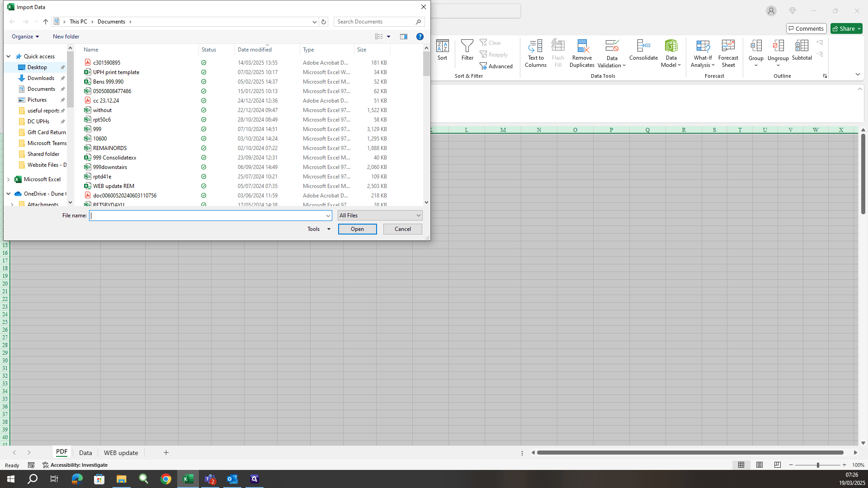The height and width of the screenshot is (488, 868).
Task: Open the File name history dropdown
Action: tap(328, 216)
